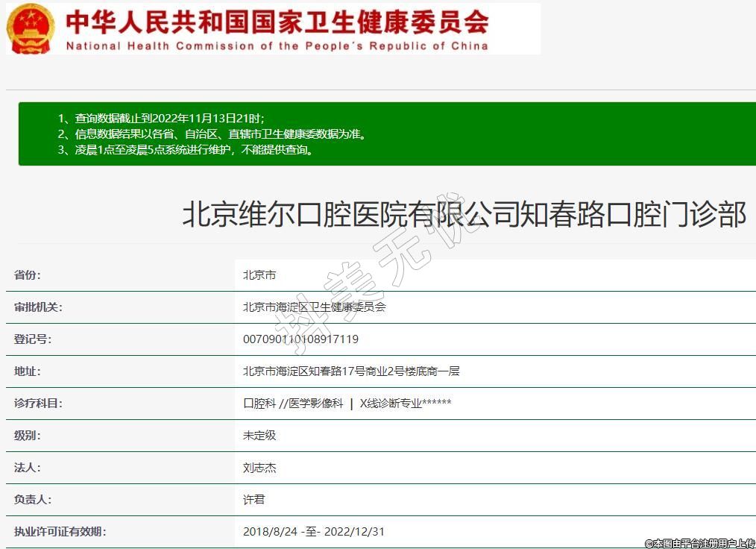Viewport: 756px width, 549px height.
Task: Click the 北京市 province value
Action: [259, 275]
